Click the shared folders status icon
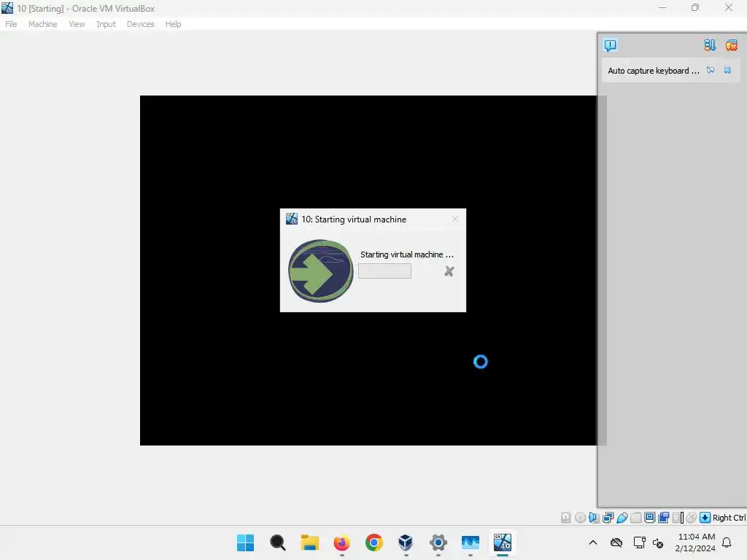Screen dimensions: 747x560 [636, 518]
